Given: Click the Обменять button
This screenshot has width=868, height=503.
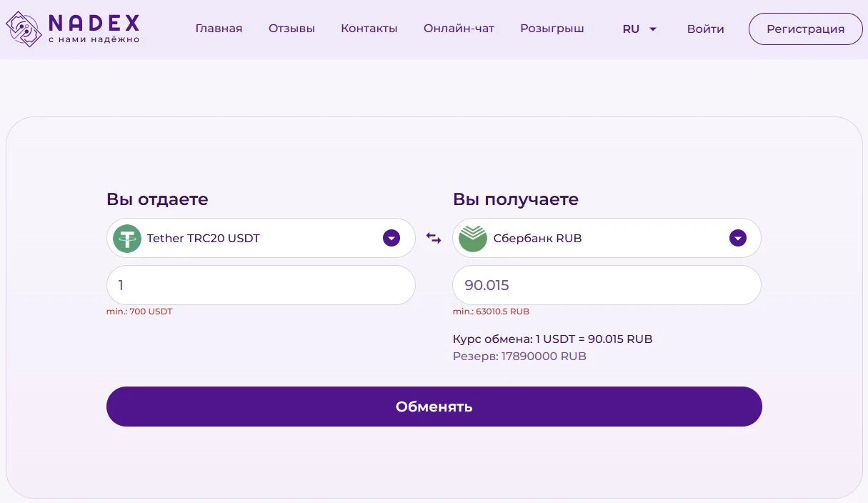Looking at the screenshot, I should coord(434,407).
